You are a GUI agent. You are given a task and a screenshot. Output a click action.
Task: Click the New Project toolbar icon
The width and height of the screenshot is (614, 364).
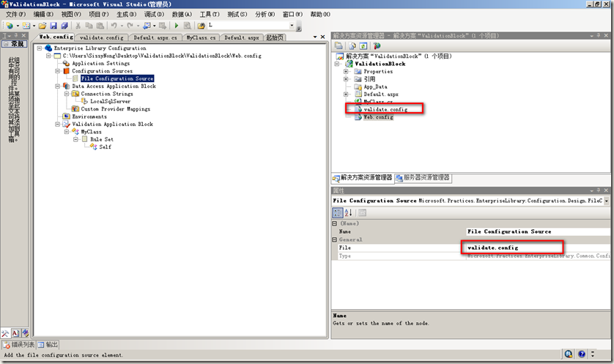[10, 26]
